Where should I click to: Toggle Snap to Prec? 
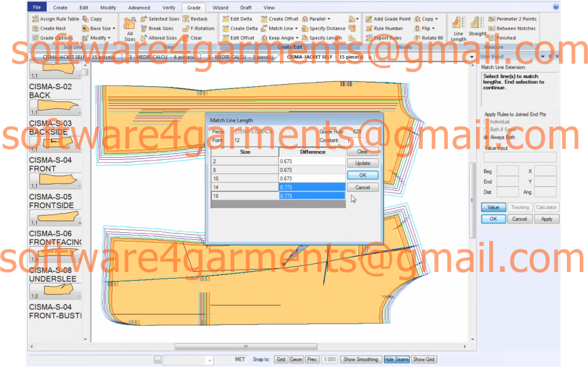coord(312,359)
